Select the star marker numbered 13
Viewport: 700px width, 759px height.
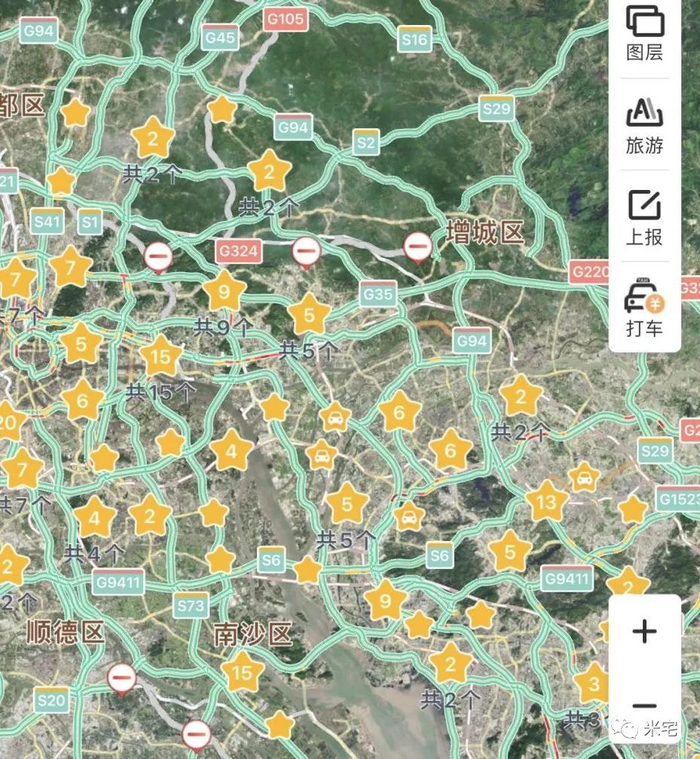click(x=547, y=501)
